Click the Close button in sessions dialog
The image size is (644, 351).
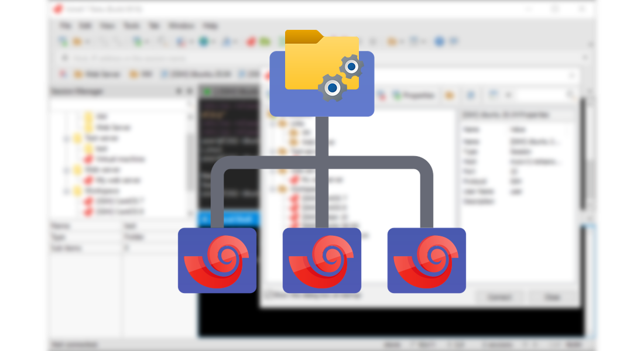coord(553,297)
